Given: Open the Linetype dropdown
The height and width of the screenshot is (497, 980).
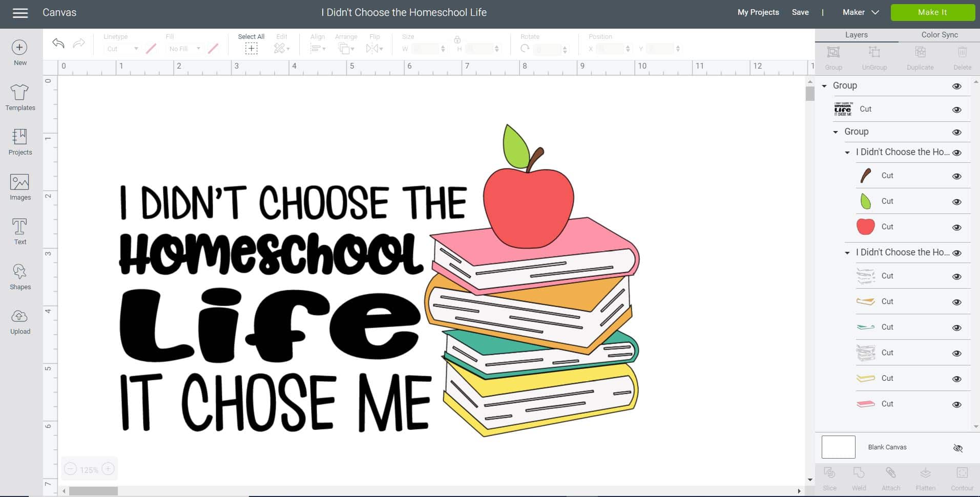Looking at the screenshot, I should pyautogui.click(x=121, y=49).
